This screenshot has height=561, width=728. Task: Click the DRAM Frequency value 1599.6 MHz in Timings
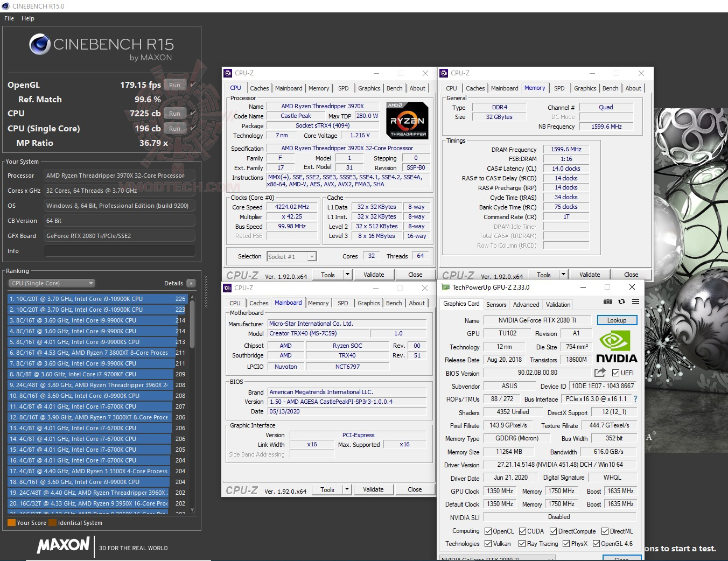566,150
